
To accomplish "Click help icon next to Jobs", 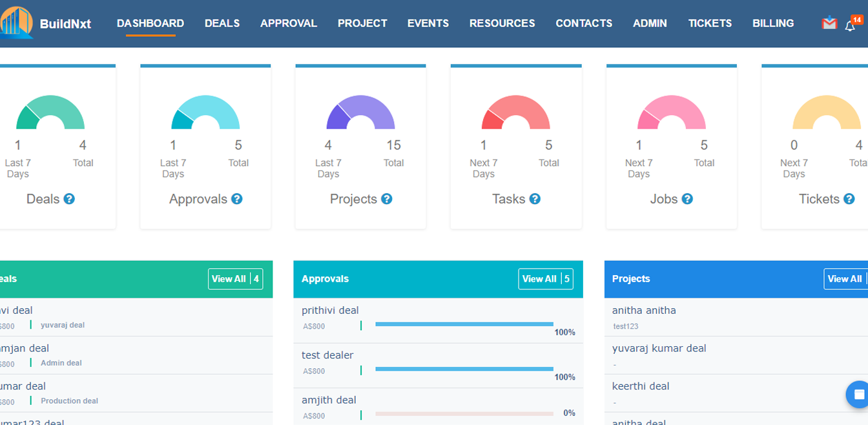I will (x=687, y=199).
